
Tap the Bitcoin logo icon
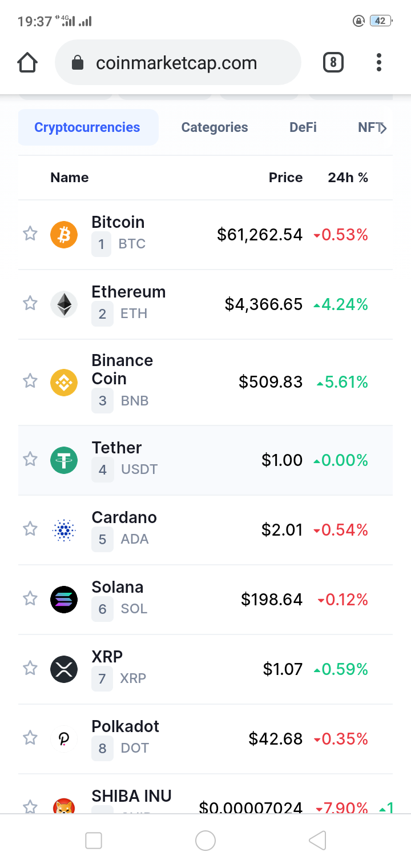(64, 235)
